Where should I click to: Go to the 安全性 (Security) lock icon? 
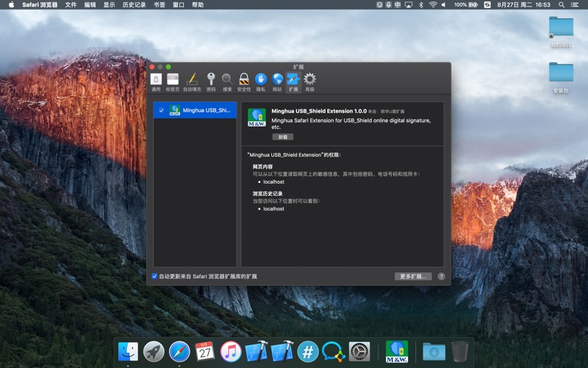[x=244, y=81]
